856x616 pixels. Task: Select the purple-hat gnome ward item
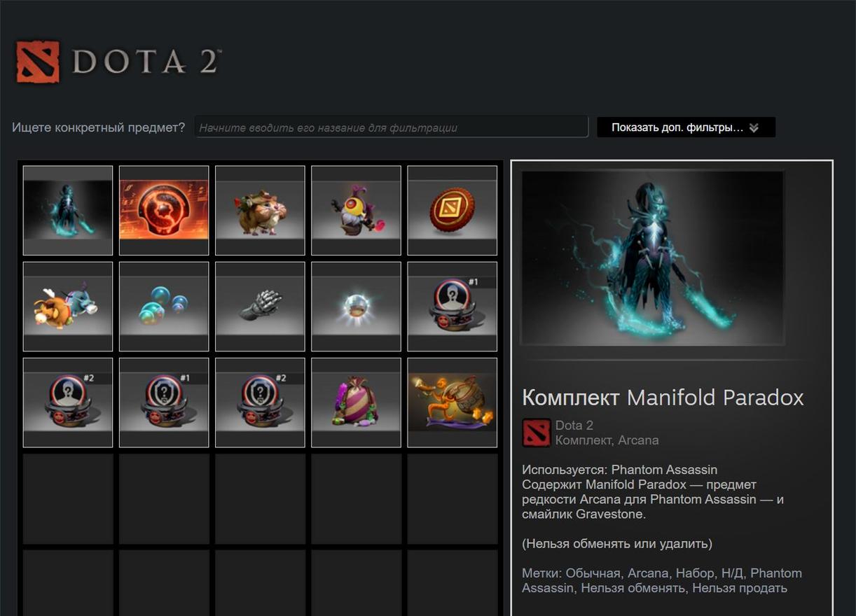coord(356,210)
